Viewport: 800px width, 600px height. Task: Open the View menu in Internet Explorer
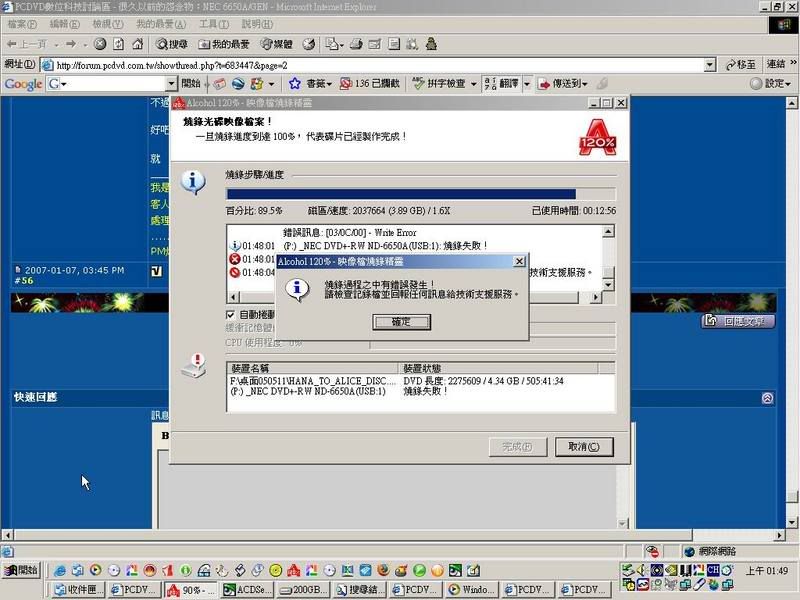108,24
